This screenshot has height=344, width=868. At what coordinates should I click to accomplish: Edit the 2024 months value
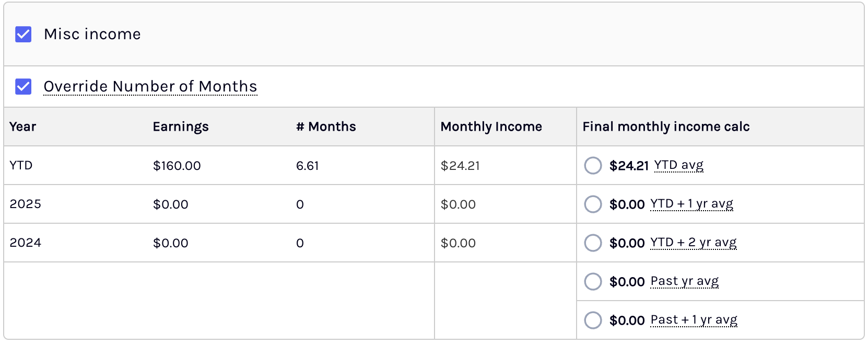300,243
